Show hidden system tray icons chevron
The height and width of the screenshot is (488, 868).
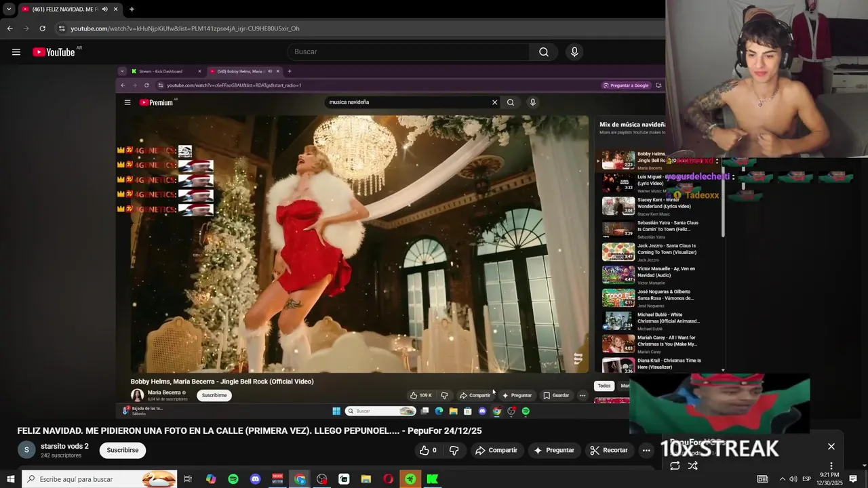[x=782, y=479]
